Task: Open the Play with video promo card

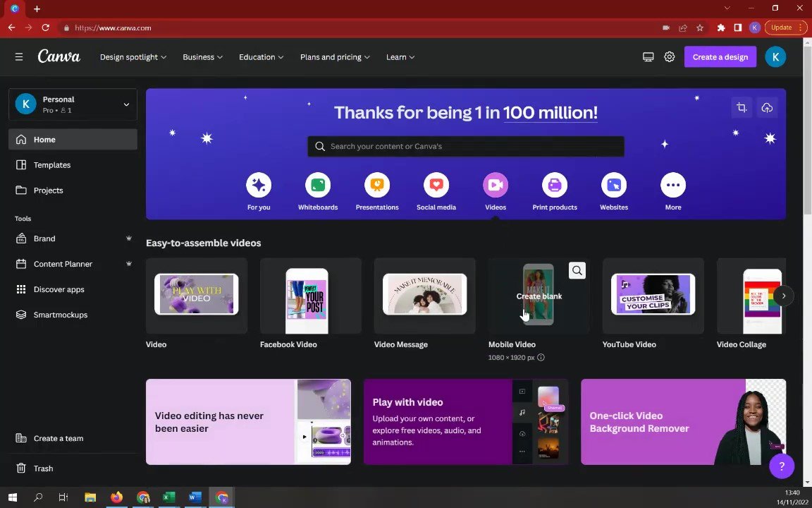Action: pos(465,422)
